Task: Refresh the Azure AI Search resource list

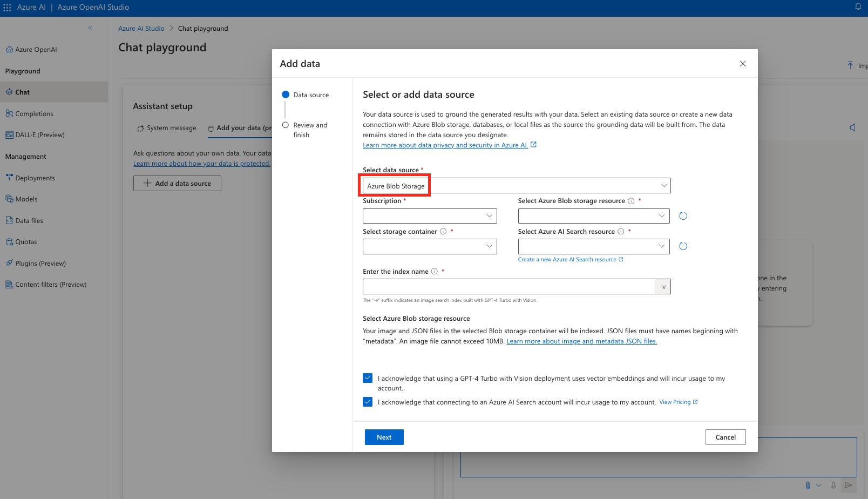Action: click(x=683, y=246)
